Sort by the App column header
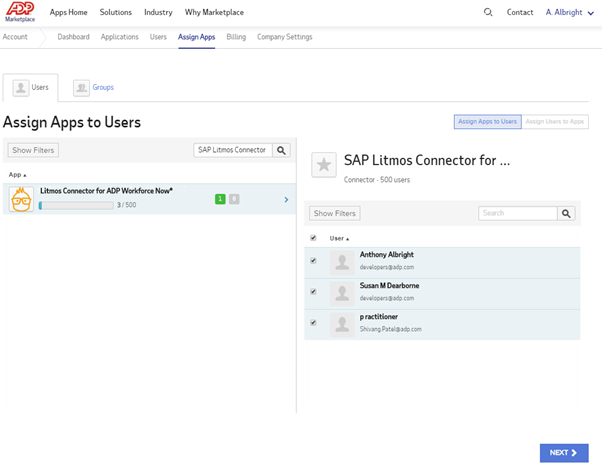 tap(17, 175)
